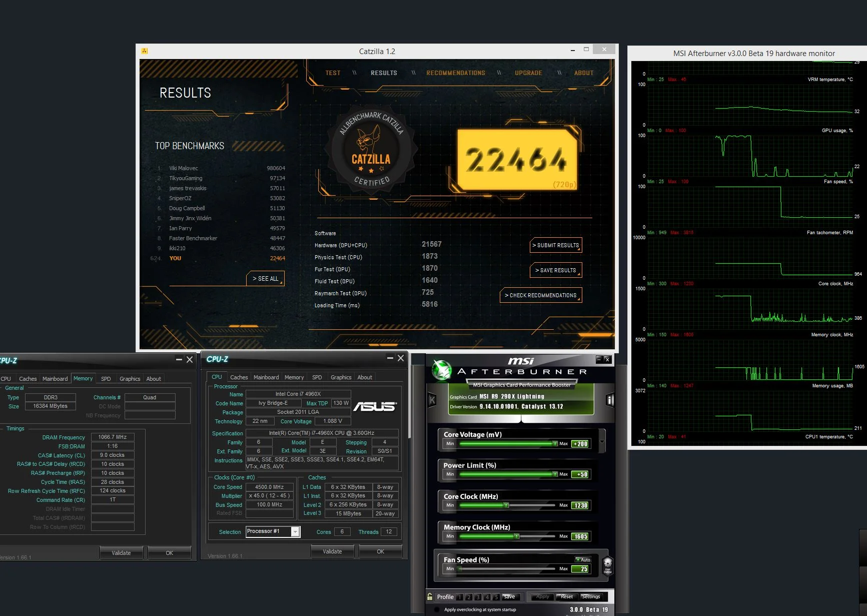This screenshot has width=867, height=616.
Task: Open the Processor #1 selection dropdown
Action: 295,531
